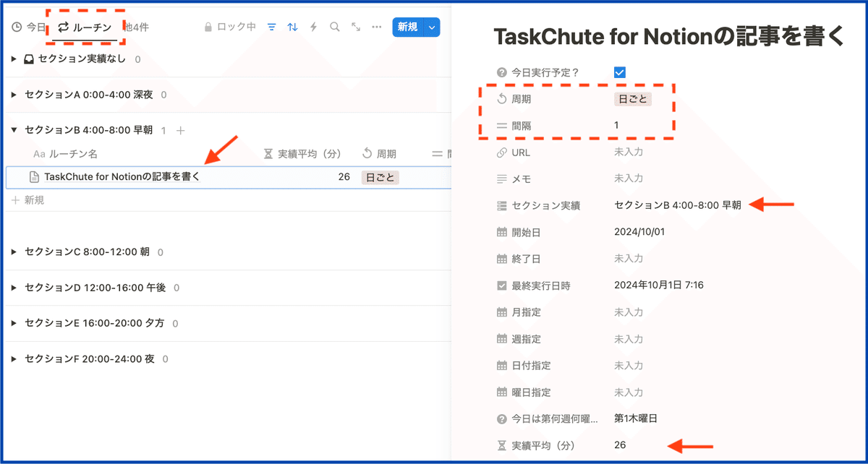Viewport: 868px width, 464px height.
Task: Click the 曜日指定 未入力 field
Action: [x=629, y=392]
